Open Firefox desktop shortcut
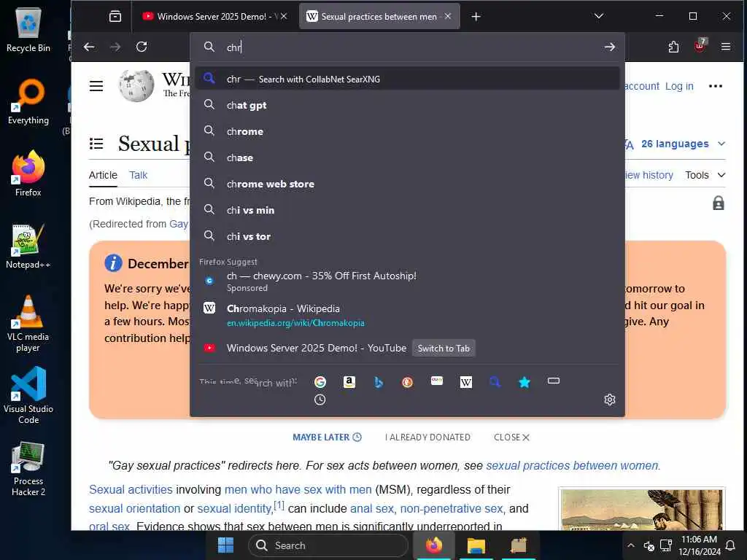 coord(28,174)
